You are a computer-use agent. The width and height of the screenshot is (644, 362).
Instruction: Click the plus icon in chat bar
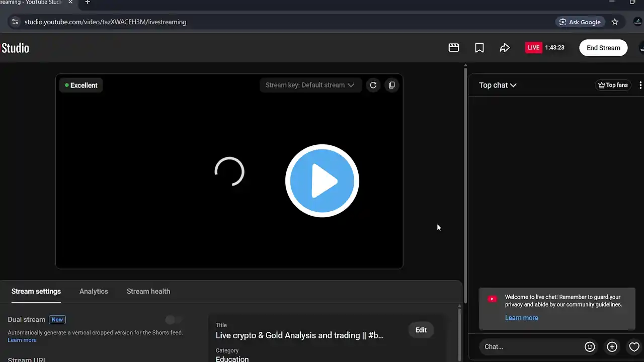pyautogui.click(x=612, y=346)
